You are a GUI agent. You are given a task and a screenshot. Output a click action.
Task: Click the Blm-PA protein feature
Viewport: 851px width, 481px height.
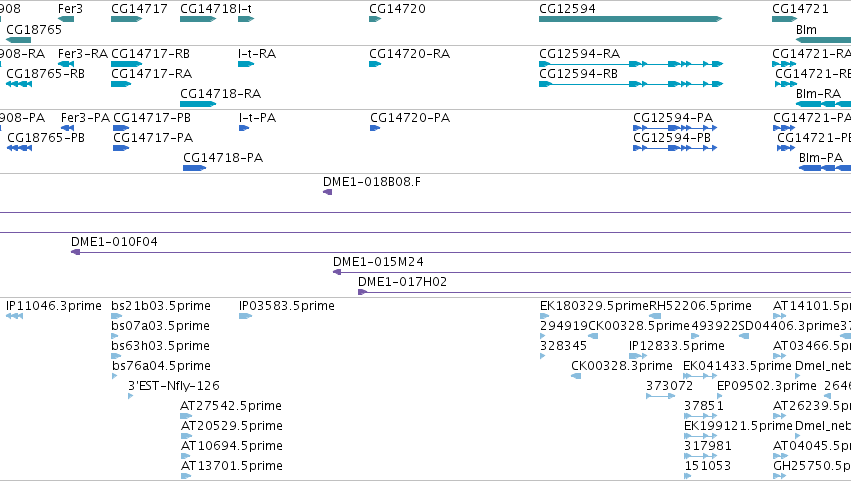825,168
